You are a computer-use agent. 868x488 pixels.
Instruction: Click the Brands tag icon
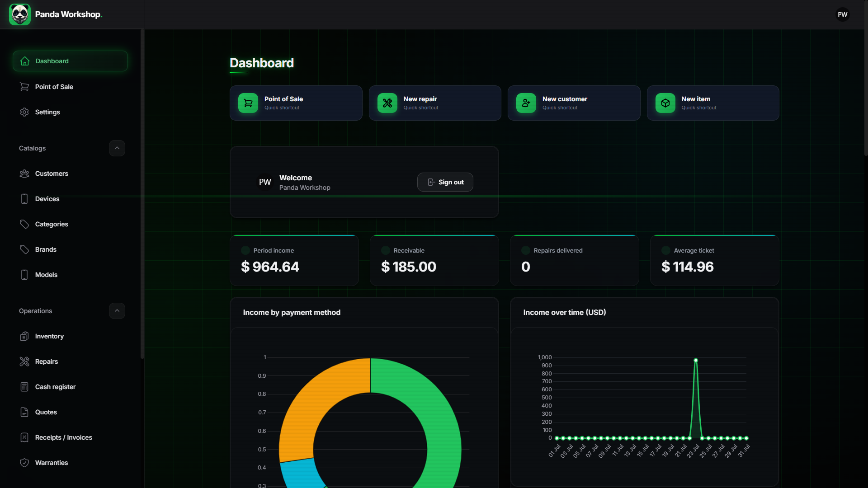(x=24, y=249)
